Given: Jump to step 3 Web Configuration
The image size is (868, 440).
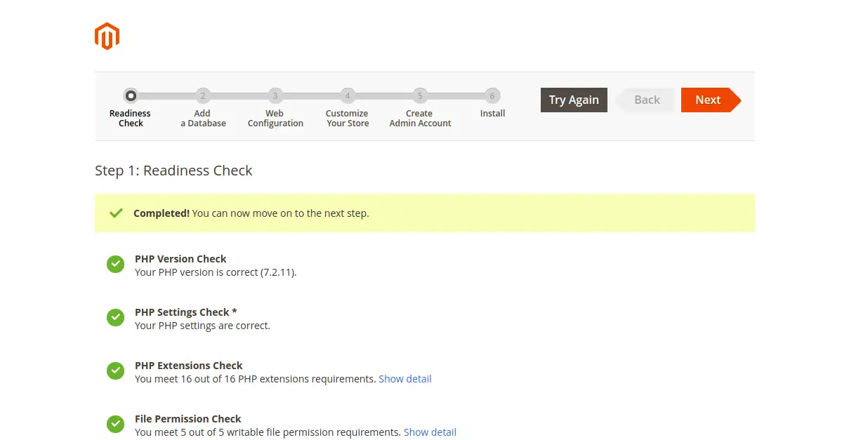Looking at the screenshot, I should pos(275,96).
